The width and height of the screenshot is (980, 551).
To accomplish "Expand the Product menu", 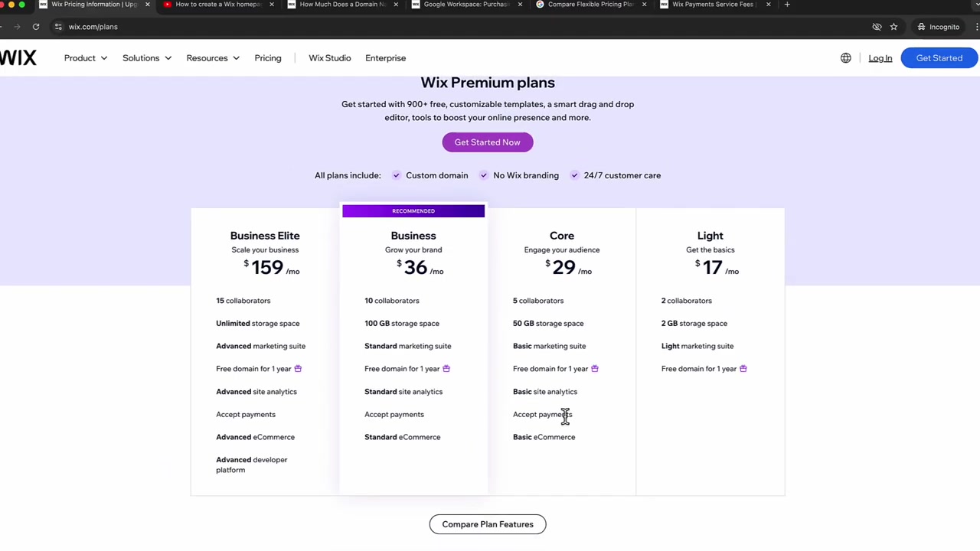I will (x=86, y=58).
